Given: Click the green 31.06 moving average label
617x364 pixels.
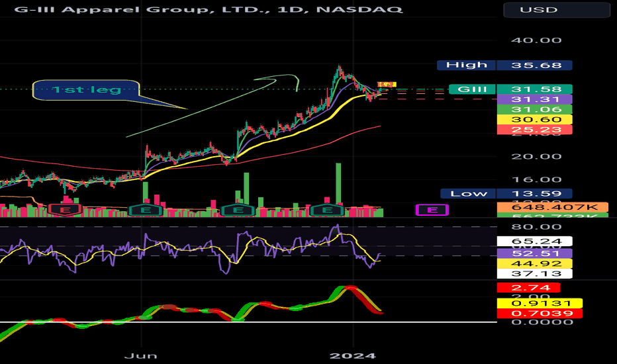Looking at the screenshot, I should point(534,109).
